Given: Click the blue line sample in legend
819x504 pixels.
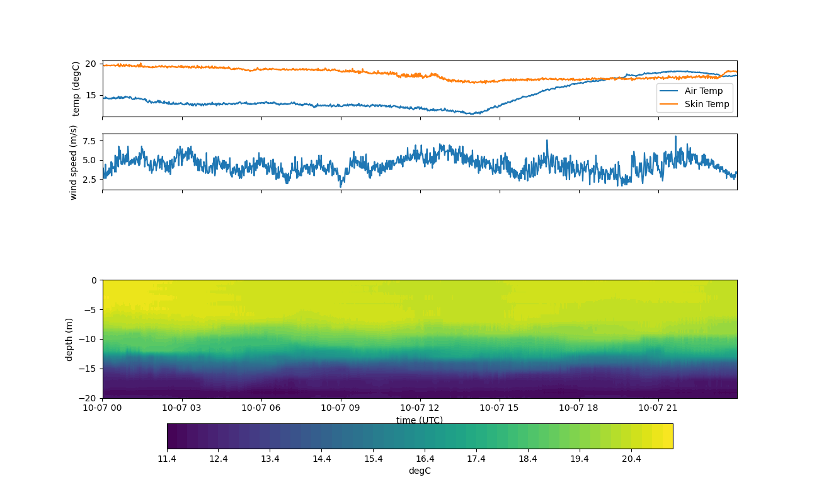Looking at the screenshot, I should (x=670, y=91).
